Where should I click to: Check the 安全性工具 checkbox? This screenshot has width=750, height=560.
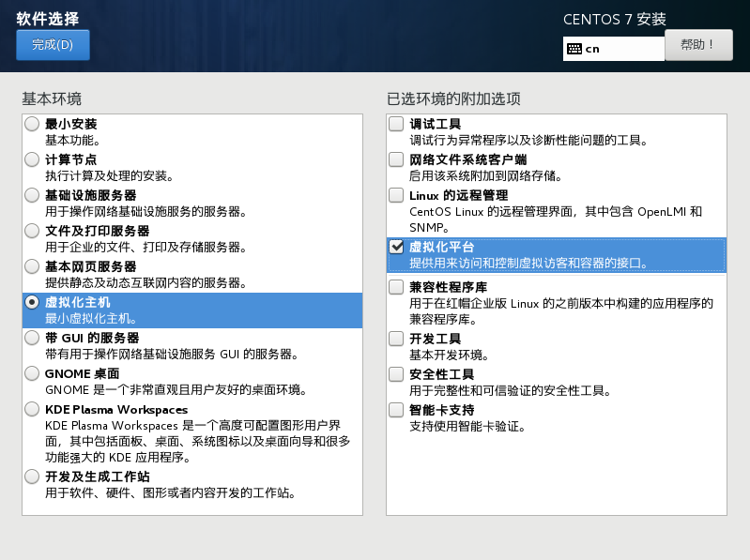pos(396,374)
